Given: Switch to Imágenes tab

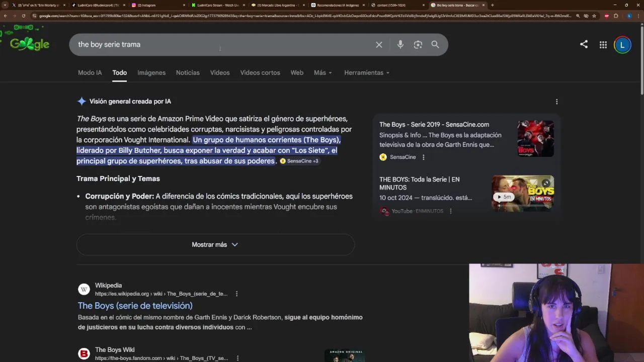Looking at the screenshot, I should [x=151, y=73].
